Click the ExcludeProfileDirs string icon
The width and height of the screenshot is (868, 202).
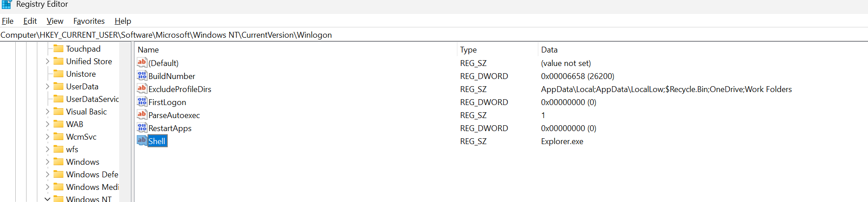(142, 88)
